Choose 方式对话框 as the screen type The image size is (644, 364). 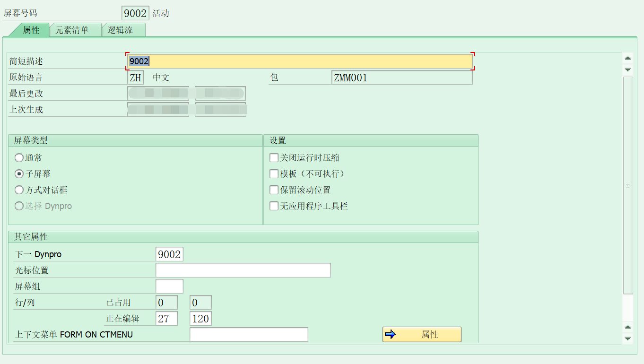coord(18,190)
